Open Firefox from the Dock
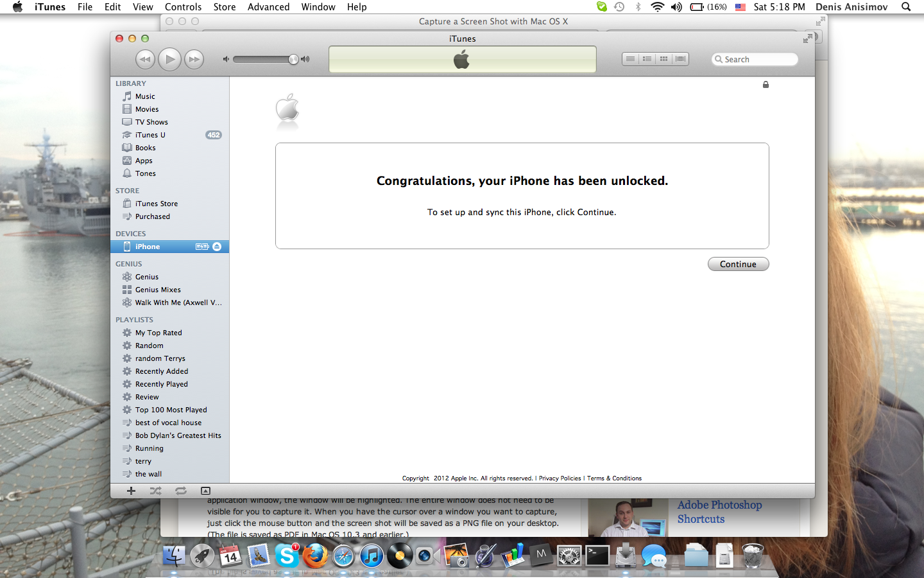This screenshot has width=924, height=578. (x=315, y=556)
